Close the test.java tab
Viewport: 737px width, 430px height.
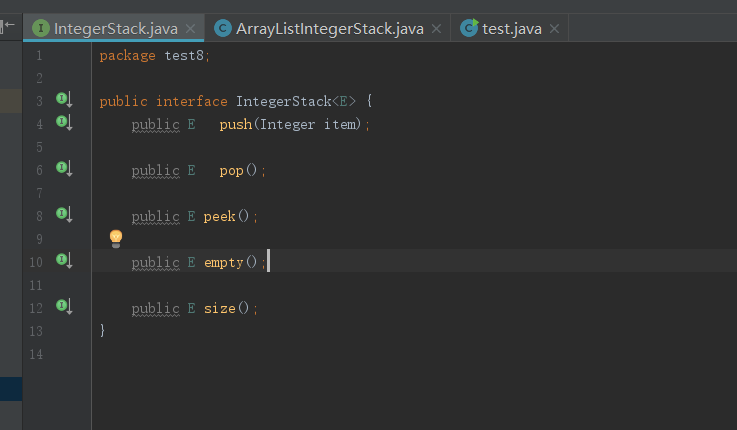pyautogui.click(x=555, y=29)
